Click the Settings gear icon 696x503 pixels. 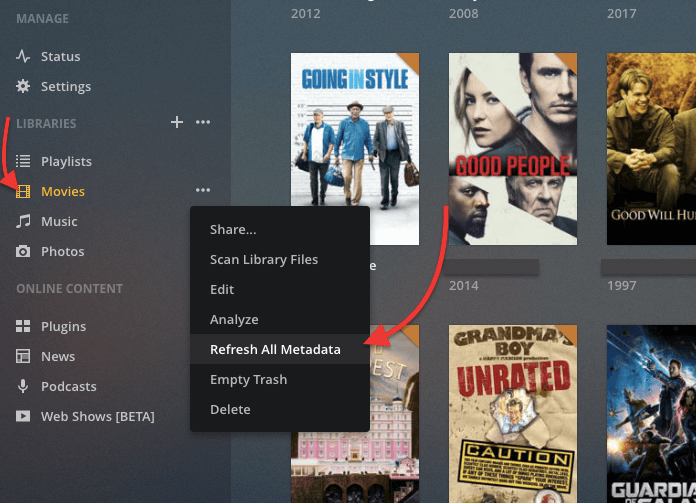tap(23, 86)
